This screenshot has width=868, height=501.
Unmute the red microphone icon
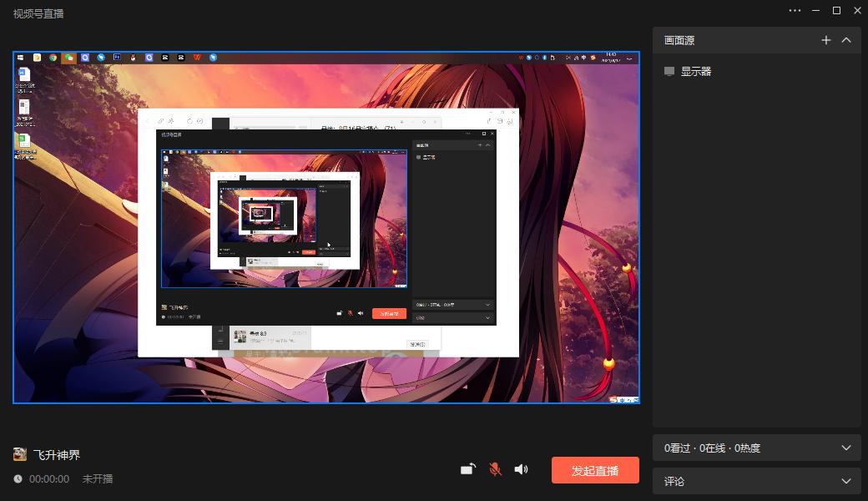click(495, 469)
